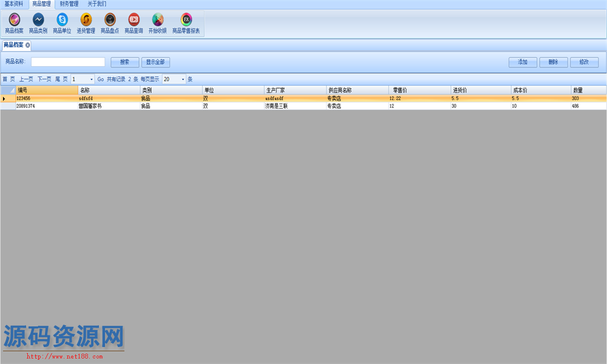This screenshot has width=607, height=364.
Task: Click the grid select-all corner cell
Action: point(8,90)
